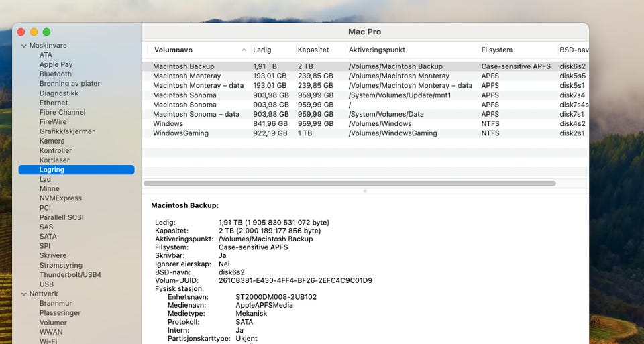
Task: Select Kortleser item
Action: pyautogui.click(x=54, y=160)
